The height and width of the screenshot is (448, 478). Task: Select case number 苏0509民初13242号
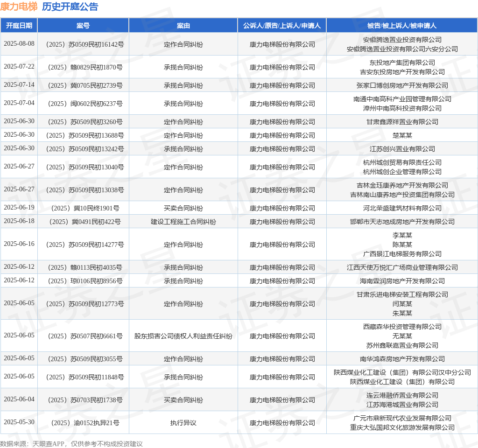(85, 149)
